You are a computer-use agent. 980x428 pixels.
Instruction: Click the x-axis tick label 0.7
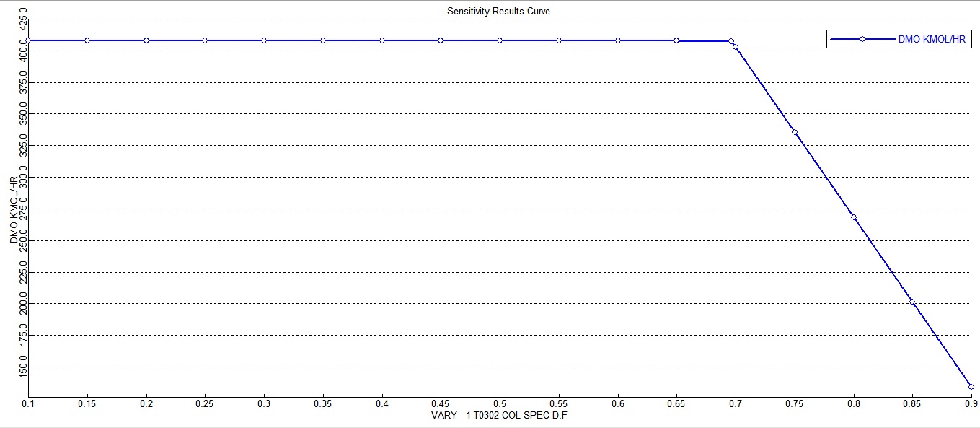[736, 405]
